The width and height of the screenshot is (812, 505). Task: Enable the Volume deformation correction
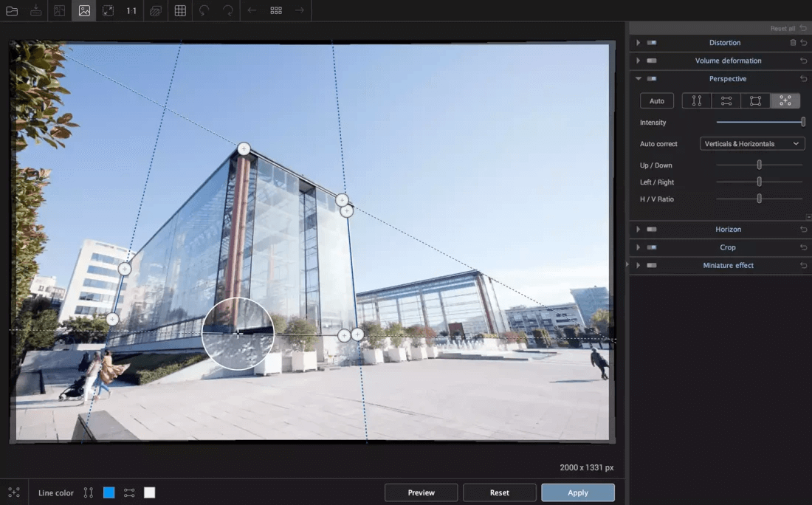[653, 60]
